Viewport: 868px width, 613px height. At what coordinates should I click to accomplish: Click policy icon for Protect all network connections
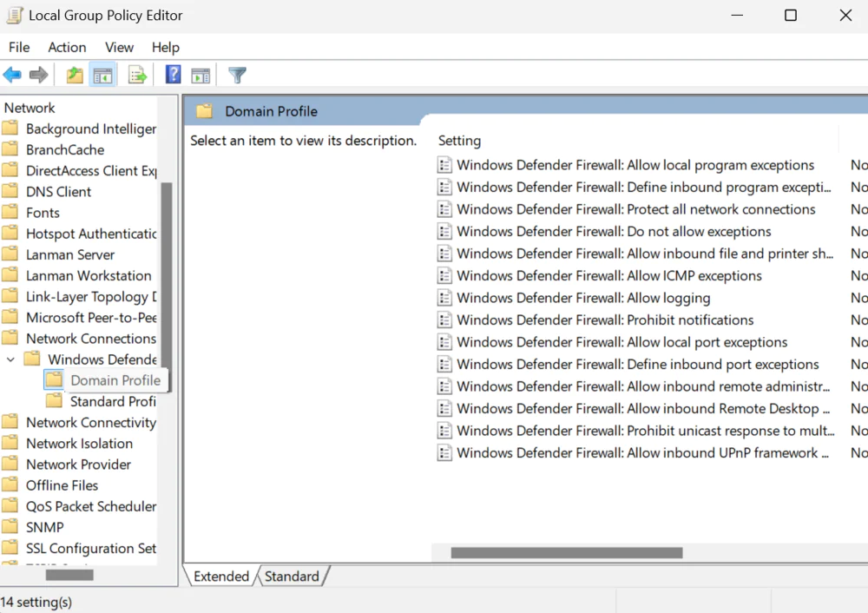click(x=444, y=209)
